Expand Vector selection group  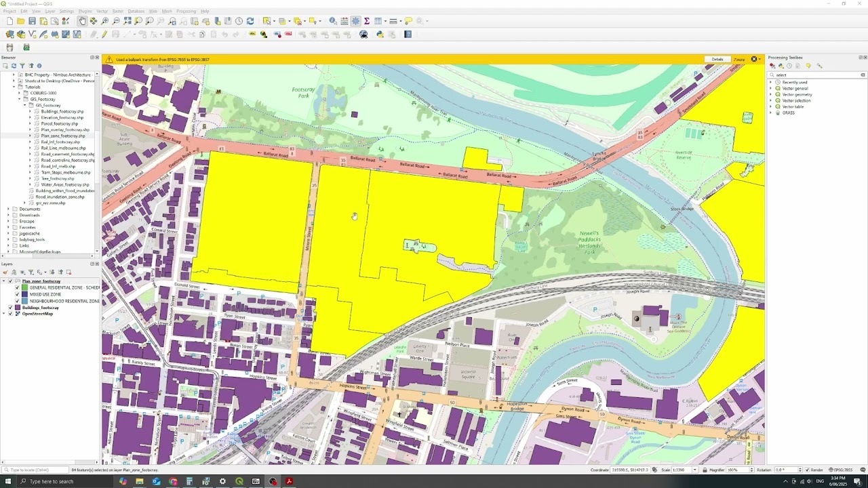point(771,100)
